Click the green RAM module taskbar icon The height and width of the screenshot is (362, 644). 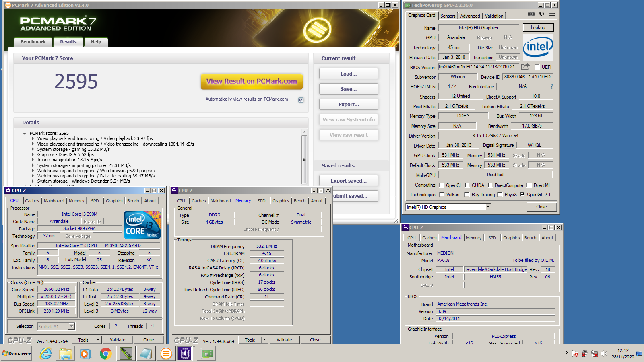point(126,354)
